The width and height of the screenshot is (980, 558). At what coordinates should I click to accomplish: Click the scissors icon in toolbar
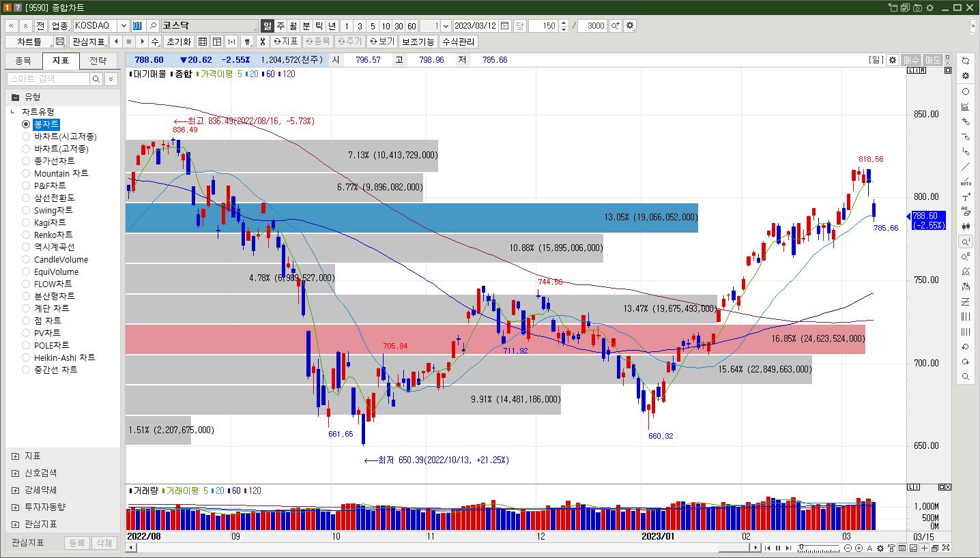262,42
